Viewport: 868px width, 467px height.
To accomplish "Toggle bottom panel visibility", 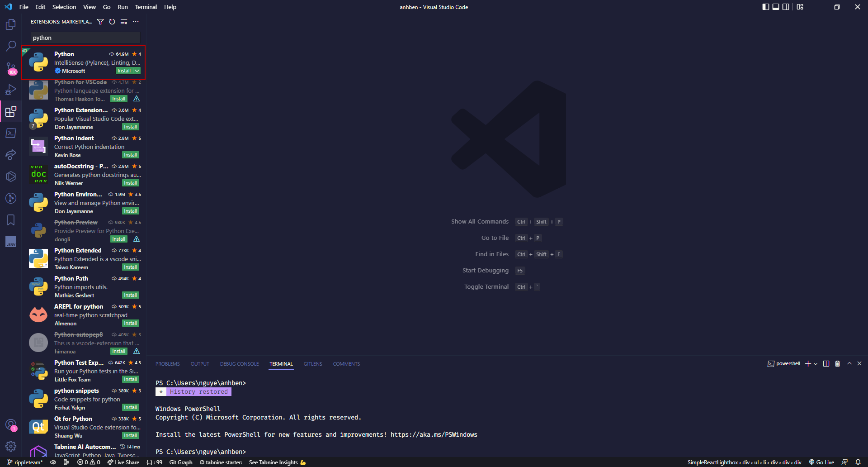I will tap(776, 7).
